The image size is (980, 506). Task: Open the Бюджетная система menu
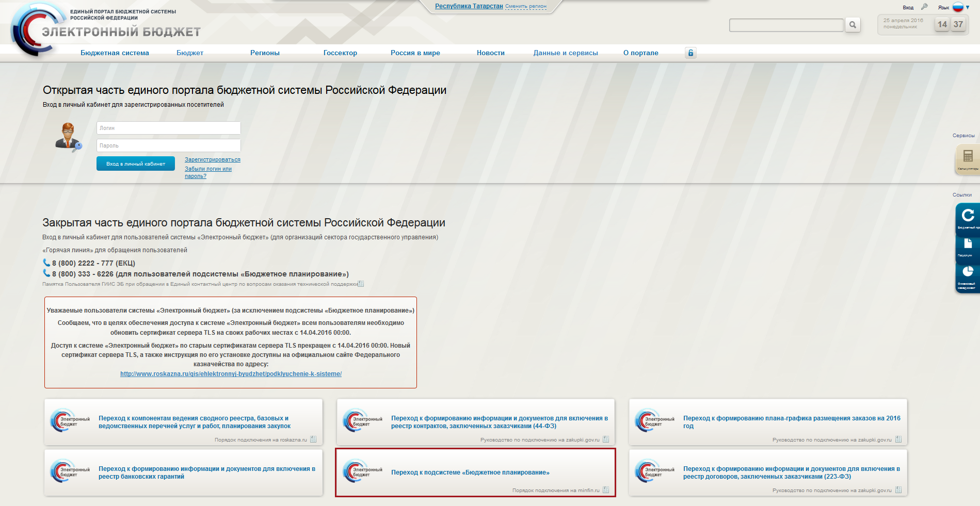115,53
